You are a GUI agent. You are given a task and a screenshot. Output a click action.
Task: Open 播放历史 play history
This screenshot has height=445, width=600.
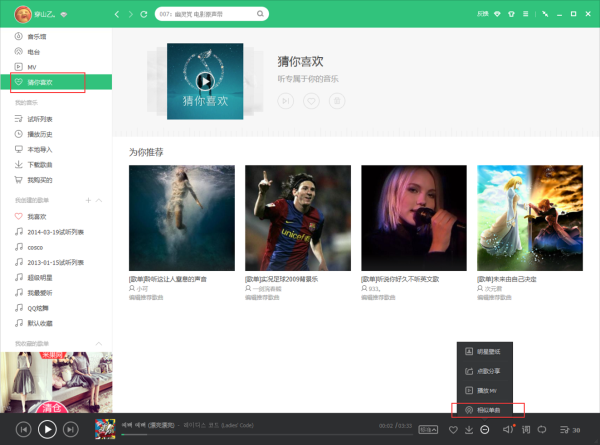39,133
